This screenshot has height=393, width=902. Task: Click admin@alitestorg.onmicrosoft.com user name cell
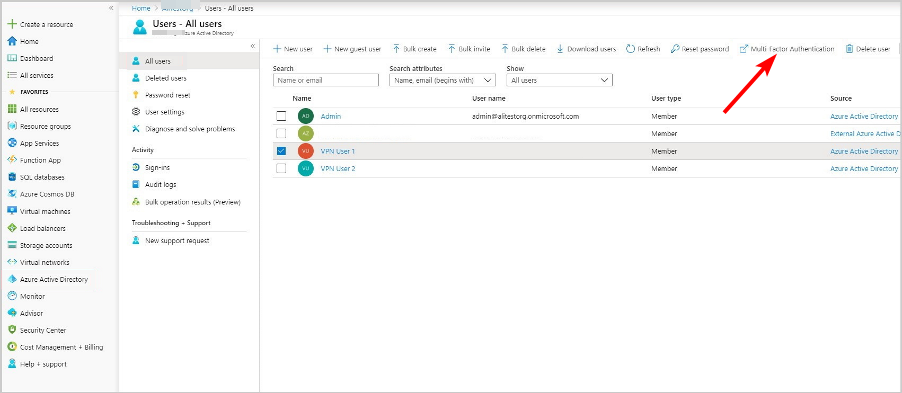click(x=525, y=116)
